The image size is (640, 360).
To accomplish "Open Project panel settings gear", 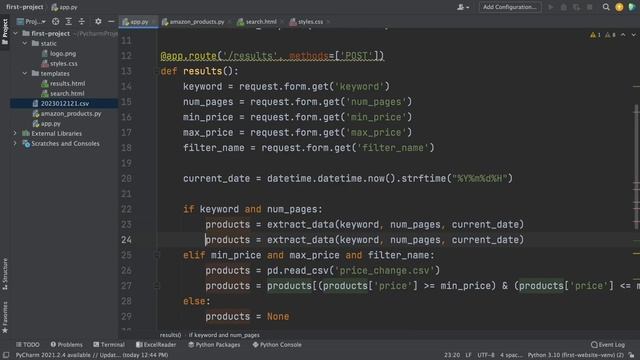I will coord(98,22).
